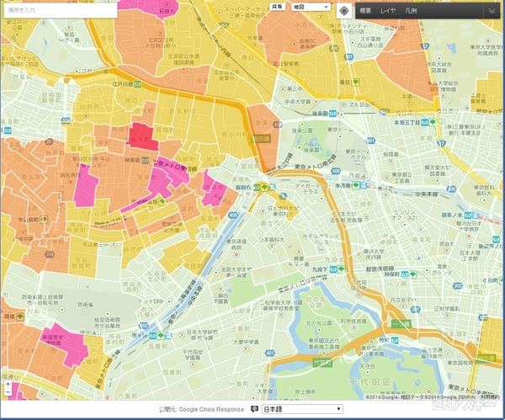Screen dimensions: 505x420
Task: Select 御茶ノ水 station icon
Action: (470, 215)
